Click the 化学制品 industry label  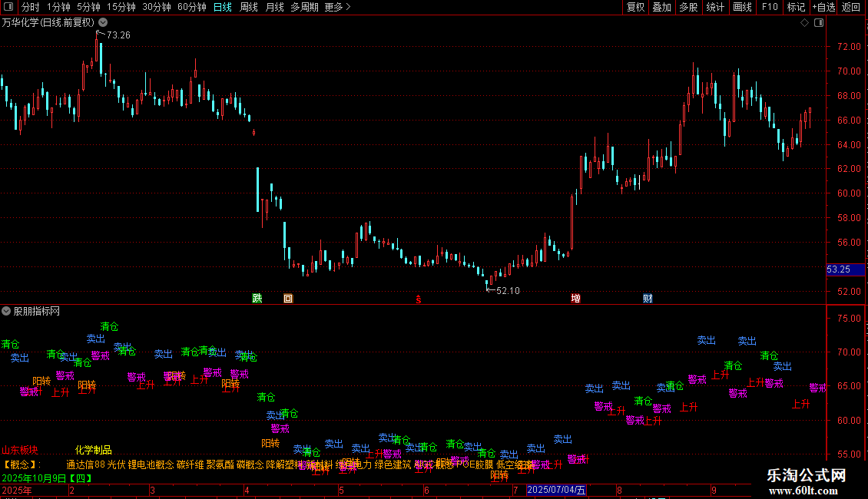tap(94, 451)
